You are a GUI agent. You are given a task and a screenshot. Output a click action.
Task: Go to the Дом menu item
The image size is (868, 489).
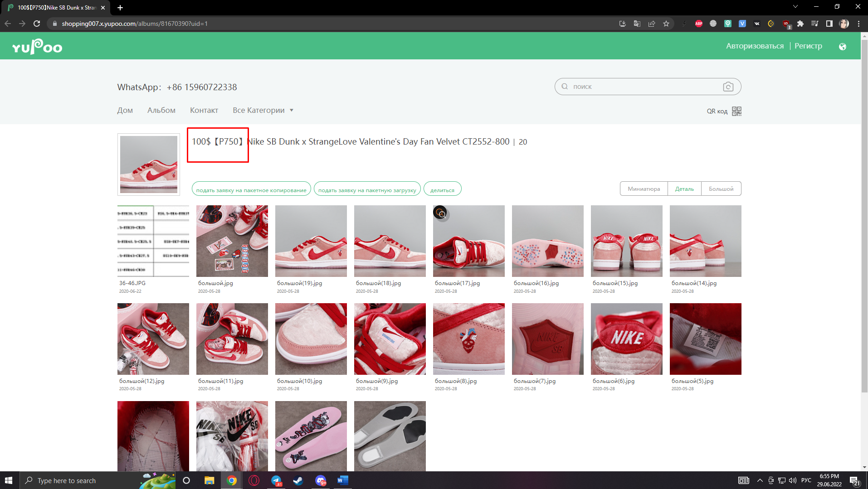(x=125, y=110)
